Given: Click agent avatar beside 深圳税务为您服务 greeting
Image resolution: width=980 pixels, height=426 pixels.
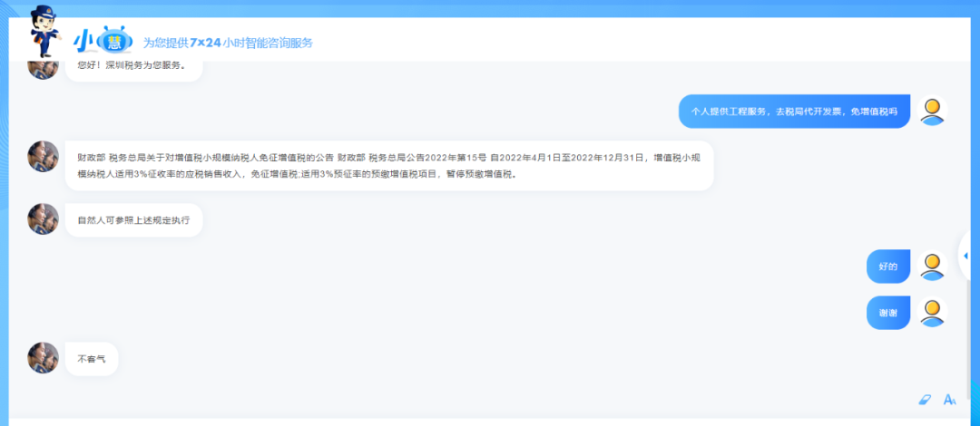Looking at the screenshot, I should [44, 70].
